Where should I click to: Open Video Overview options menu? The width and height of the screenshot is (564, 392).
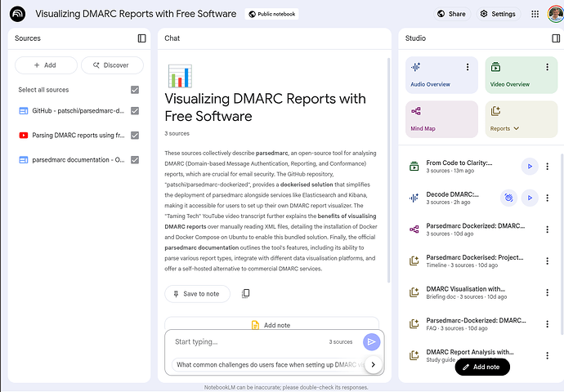tap(547, 67)
